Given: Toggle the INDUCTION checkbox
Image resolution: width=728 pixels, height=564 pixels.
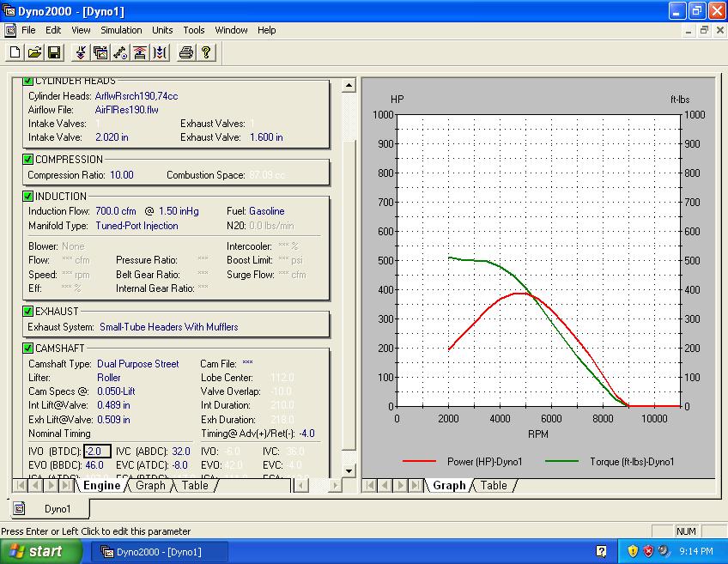Looking at the screenshot, I should (x=28, y=197).
